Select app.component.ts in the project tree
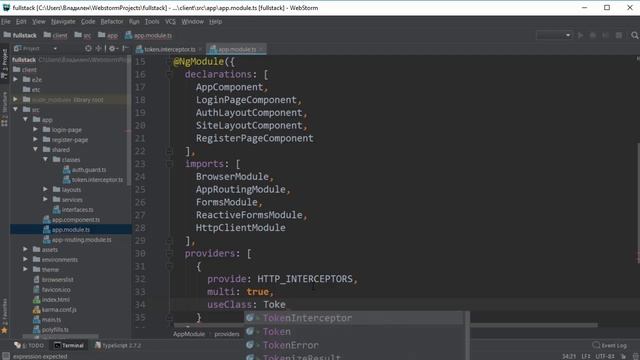This screenshot has width=640, height=360. point(71,220)
